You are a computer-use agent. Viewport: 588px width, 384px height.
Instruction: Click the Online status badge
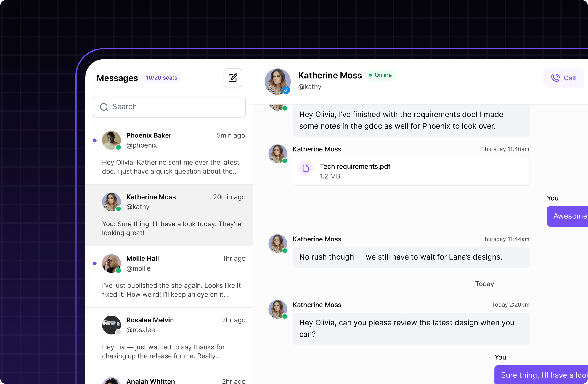coord(381,75)
